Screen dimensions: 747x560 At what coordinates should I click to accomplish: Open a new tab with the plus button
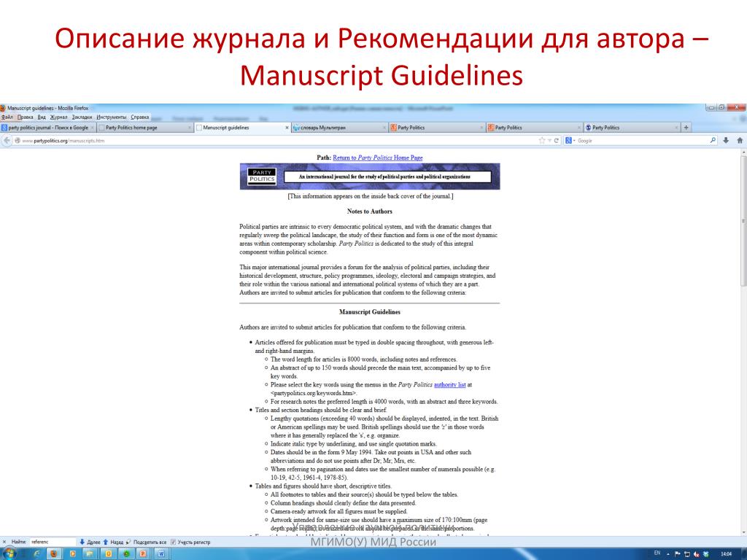pos(686,127)
